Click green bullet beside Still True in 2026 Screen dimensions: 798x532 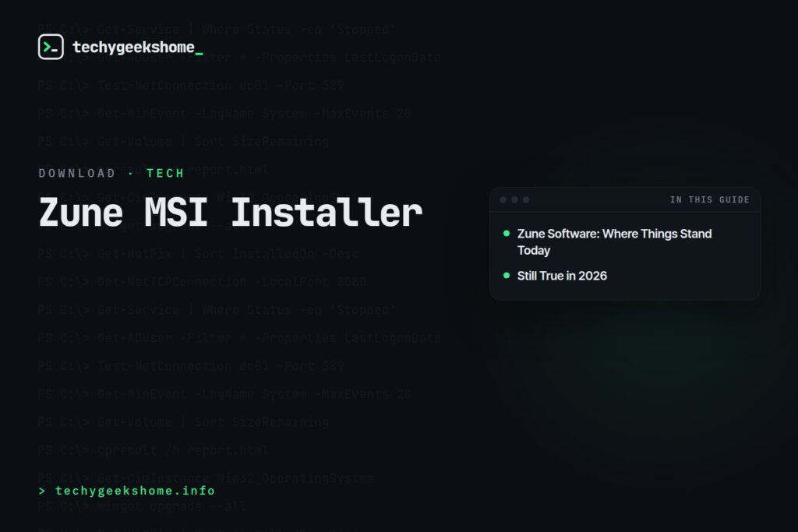tap(507, 275)
